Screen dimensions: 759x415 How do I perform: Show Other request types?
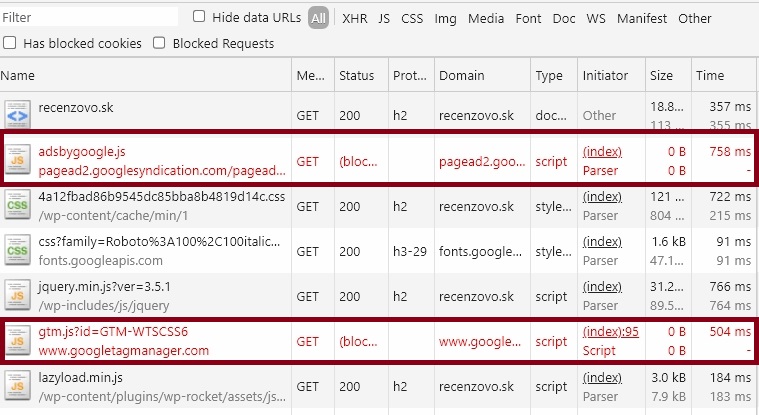click(x=695, y=18)
